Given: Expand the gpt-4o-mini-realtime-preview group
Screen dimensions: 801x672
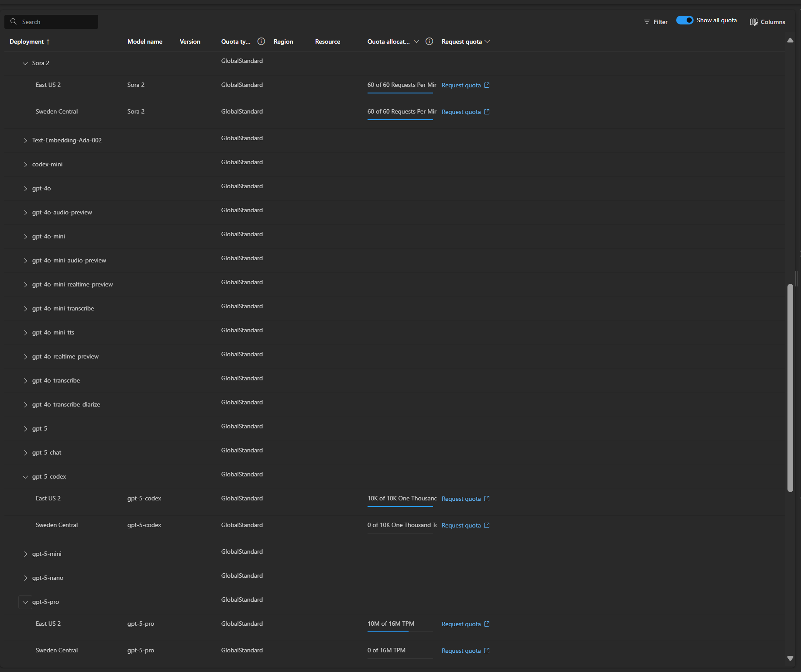Looking at the screenshot, I should (25, 285).
